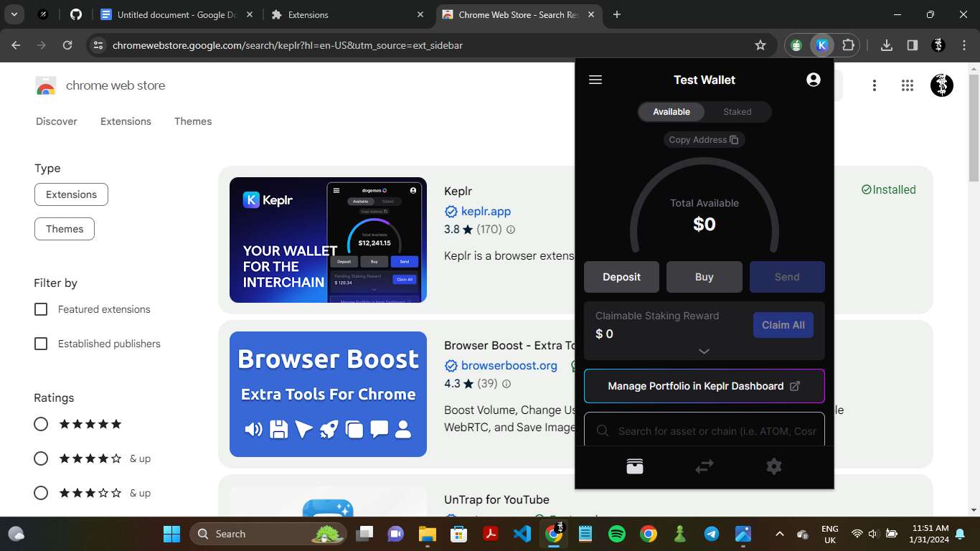The image size is (980, 551).
Task: Open the Extensions tab in store navigation
Action: click(x=126, y=121)
